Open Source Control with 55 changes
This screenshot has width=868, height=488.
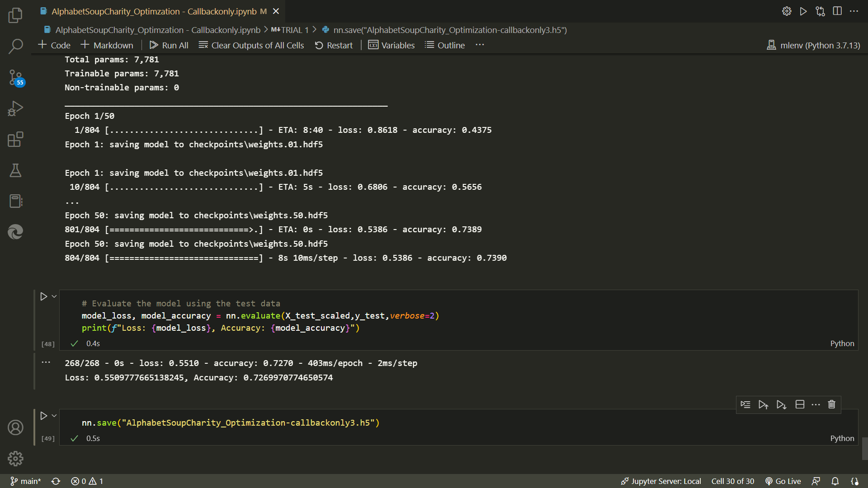(x=15, y=77)
